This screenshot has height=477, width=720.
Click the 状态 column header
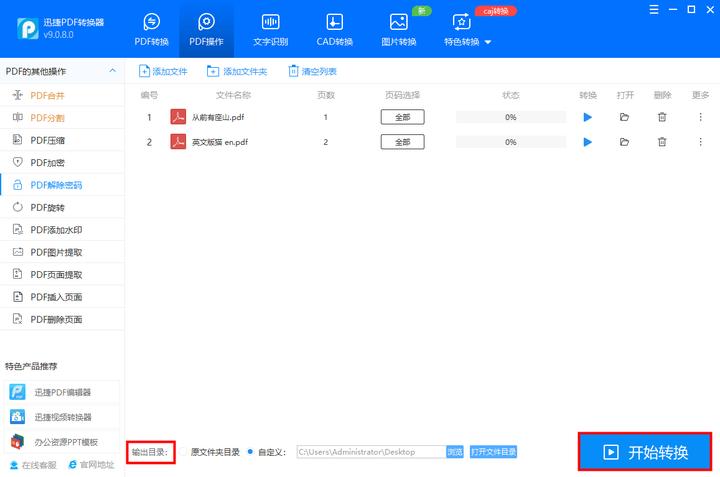511,95
